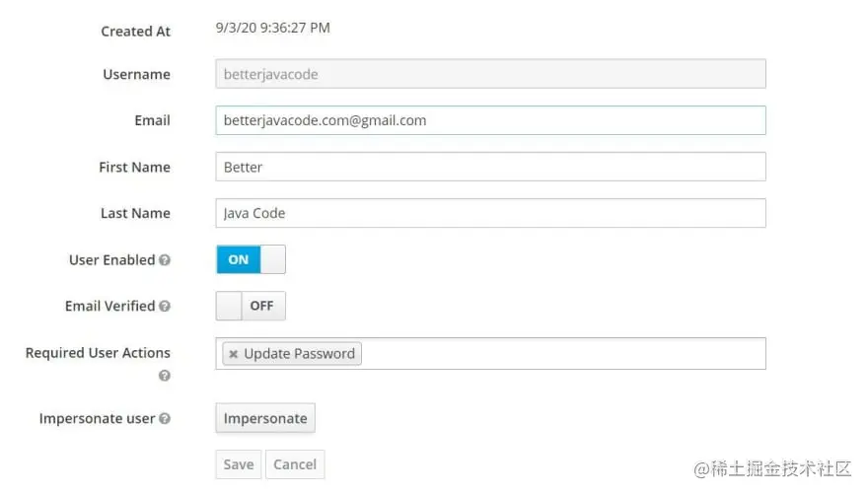Click the Update Password tag label
The image size is (868, 495).
pyautogui.click(x=300, y=353)
